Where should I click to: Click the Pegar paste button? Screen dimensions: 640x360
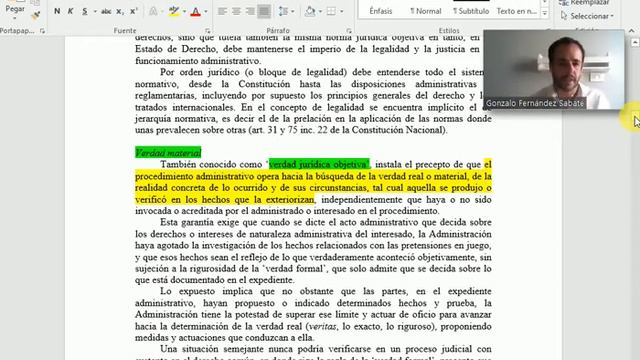(x=15, y=9)
